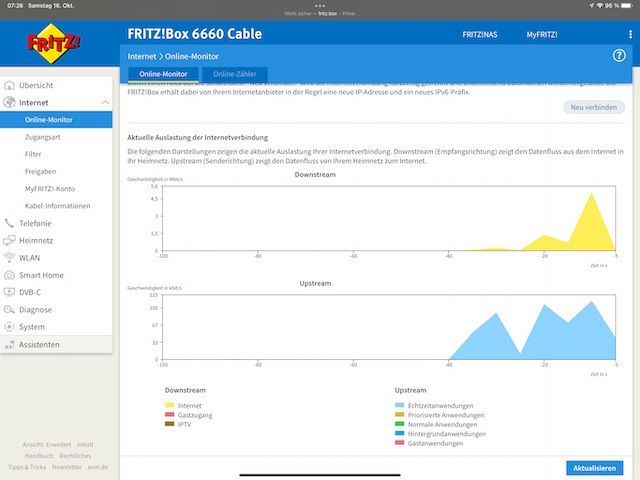640x480 pixels.
Task: Click the IPTV brown legend swatch
Action: pyautogui.click(x=169, y=424)
